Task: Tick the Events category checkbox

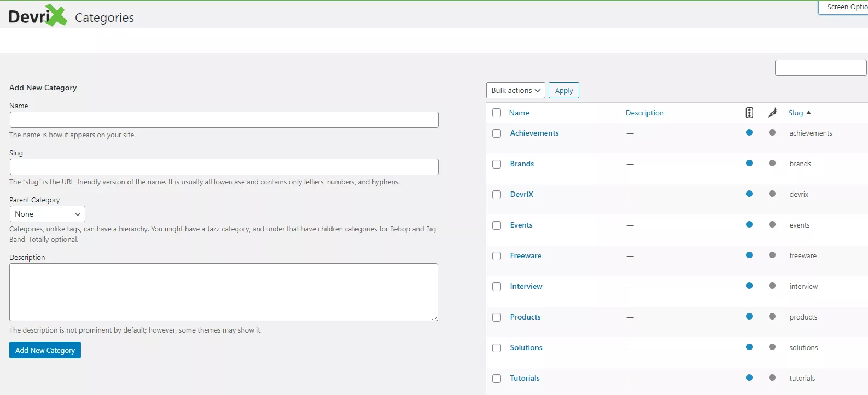Action: pos(497,225)
